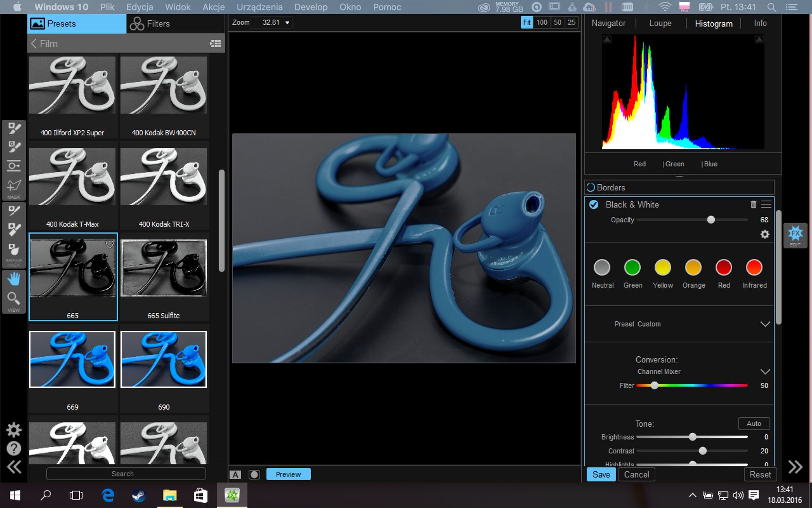
Task: Open the Loupe tab
Action: (660, 23)
